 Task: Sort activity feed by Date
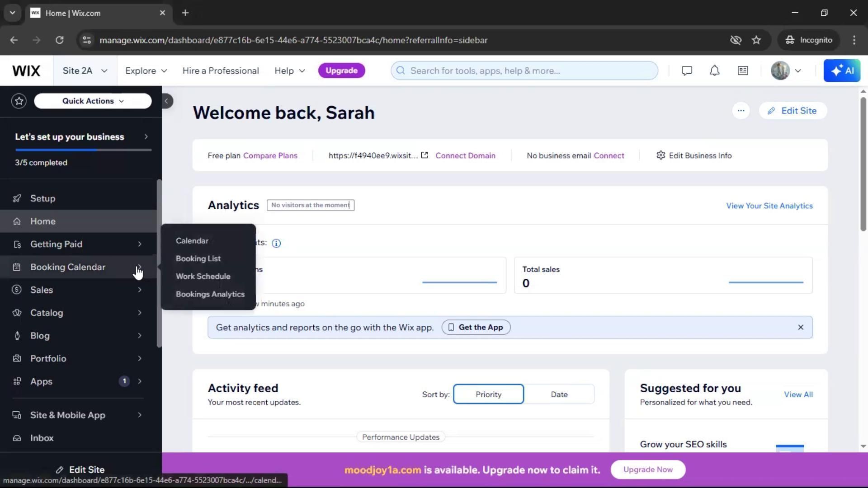point(559,394)
